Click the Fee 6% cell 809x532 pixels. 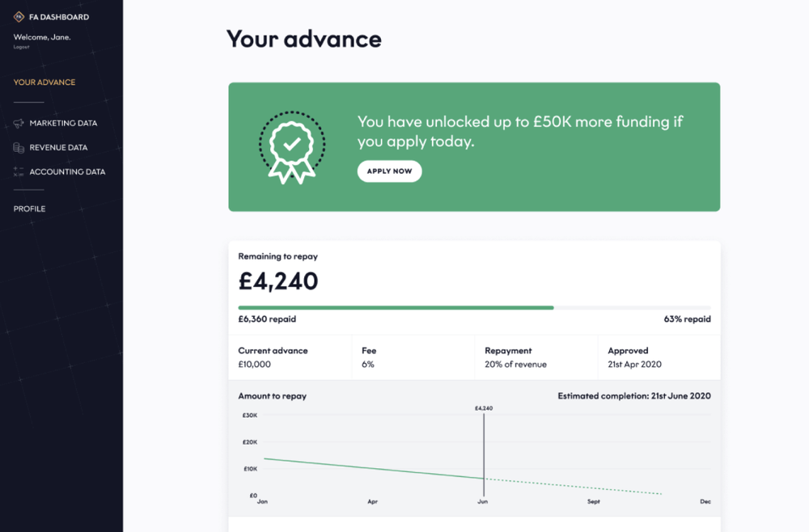(413, 357)
